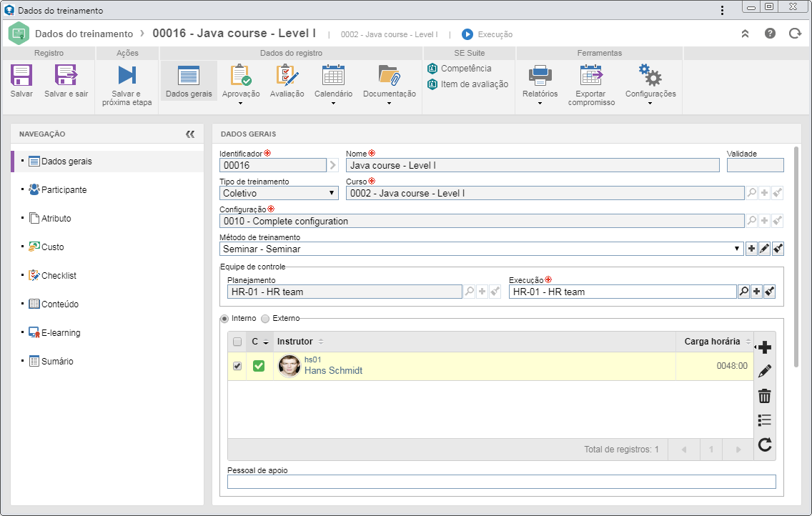Click clear brush icon beside Método de treinamento
812x516 pixels.
point(778,249)
